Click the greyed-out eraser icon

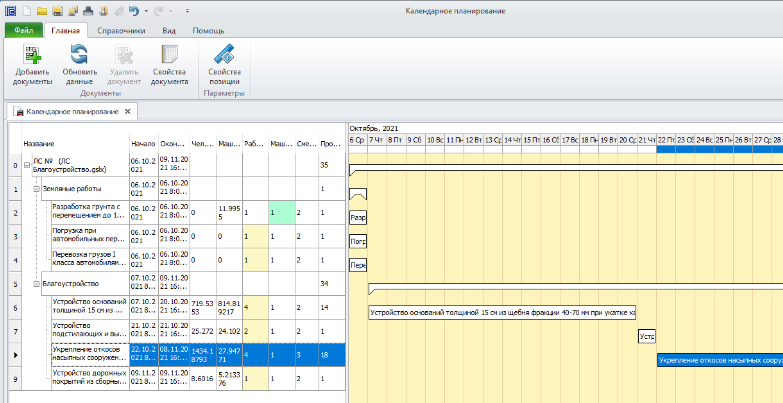click(118, 10)
